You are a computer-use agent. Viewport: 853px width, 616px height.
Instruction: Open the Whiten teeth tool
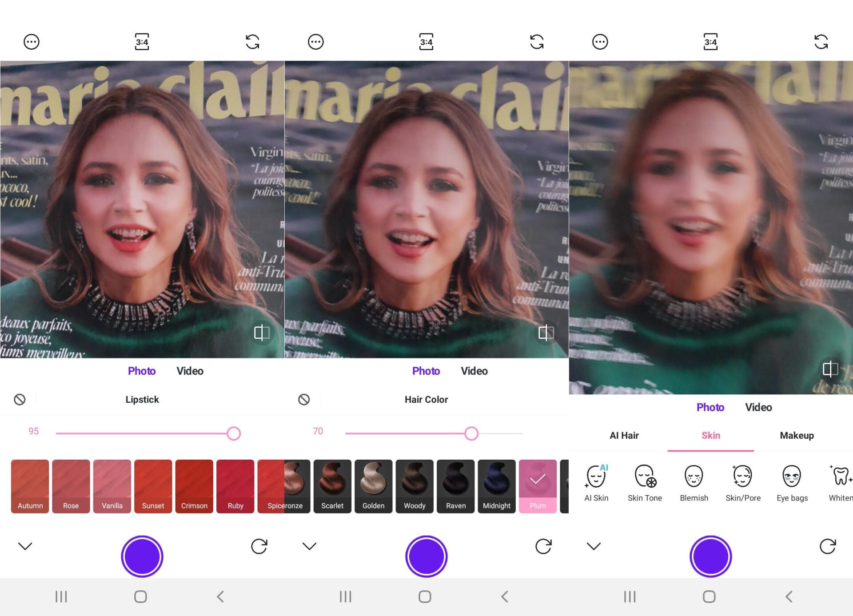pos(841,483)
